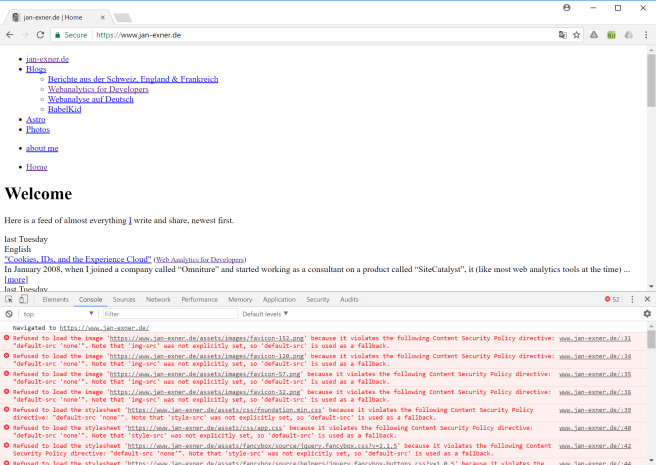Open source link jan-exner.de/:31 for first error
Screen dimensions: 656x465
coord(608,338)
